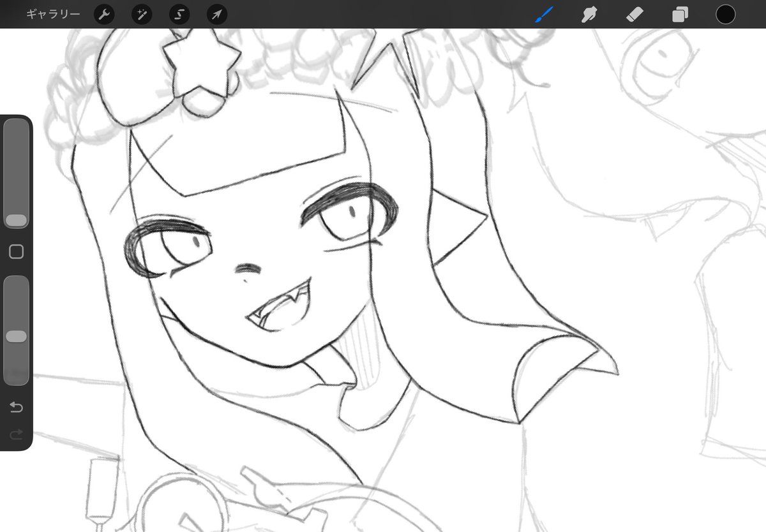
Task: Activate the Selection S-shaped tool
Action: 179,14
